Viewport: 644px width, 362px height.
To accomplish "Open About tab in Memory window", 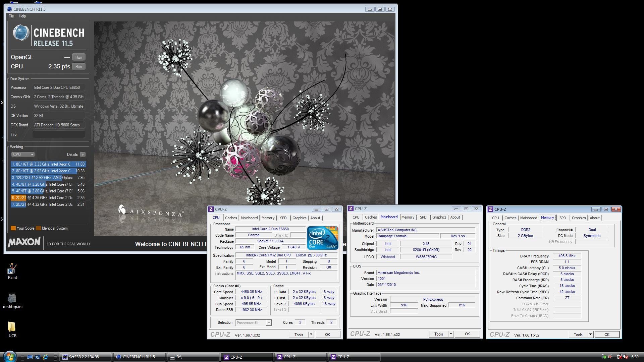I will [x=594, y=218].
